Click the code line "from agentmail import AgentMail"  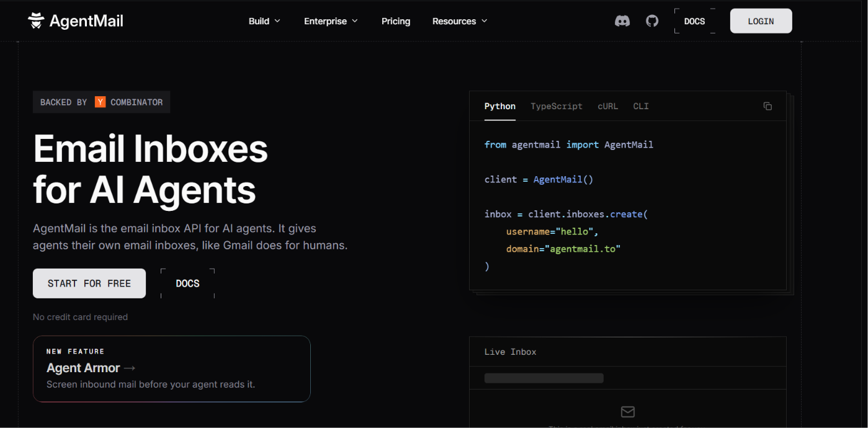[569, 145]
